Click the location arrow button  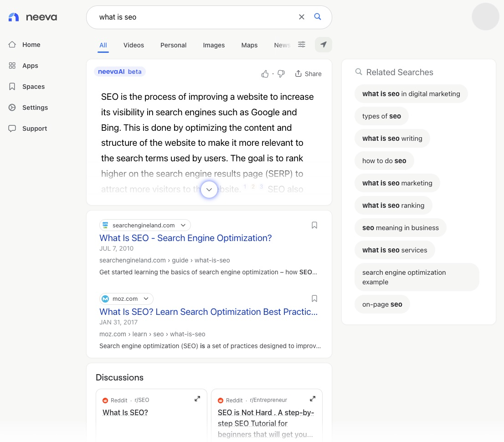324,45
